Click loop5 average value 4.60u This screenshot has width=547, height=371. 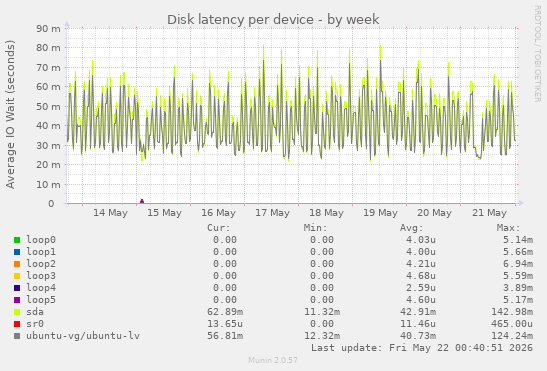421,300
